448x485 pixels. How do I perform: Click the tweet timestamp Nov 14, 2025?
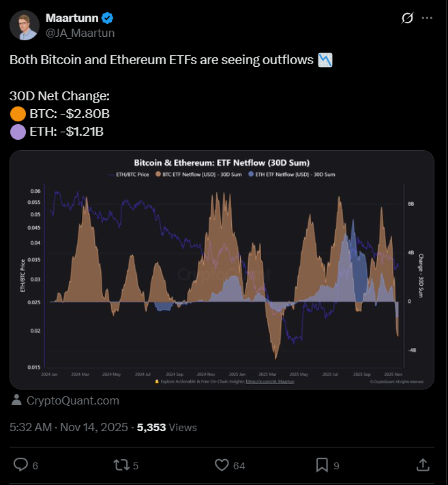[69, 427]
